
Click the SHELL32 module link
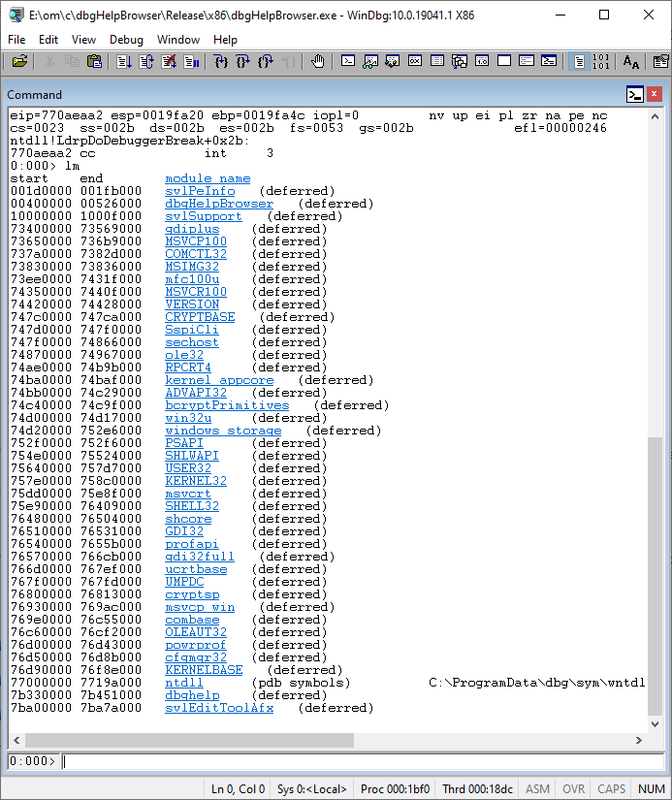coord(192,506)
